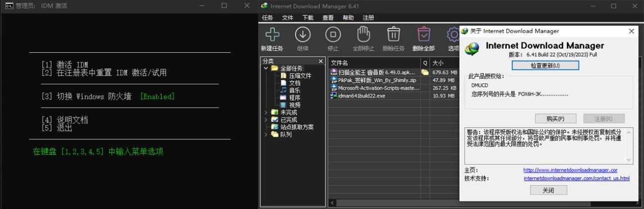Viewport: 644px width, 209px height.
Task: Click the 停止 stop icon
Action: [333, 35]
